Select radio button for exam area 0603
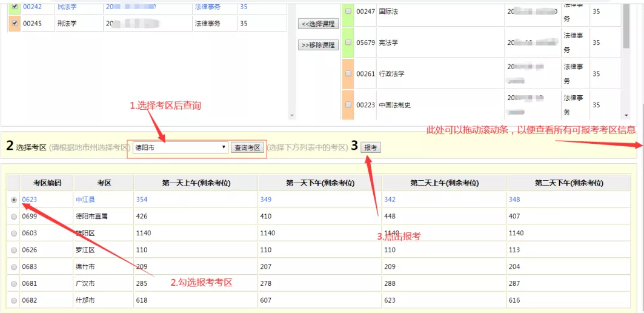This screenshot has height=313, width=644. tap(15, 233)
